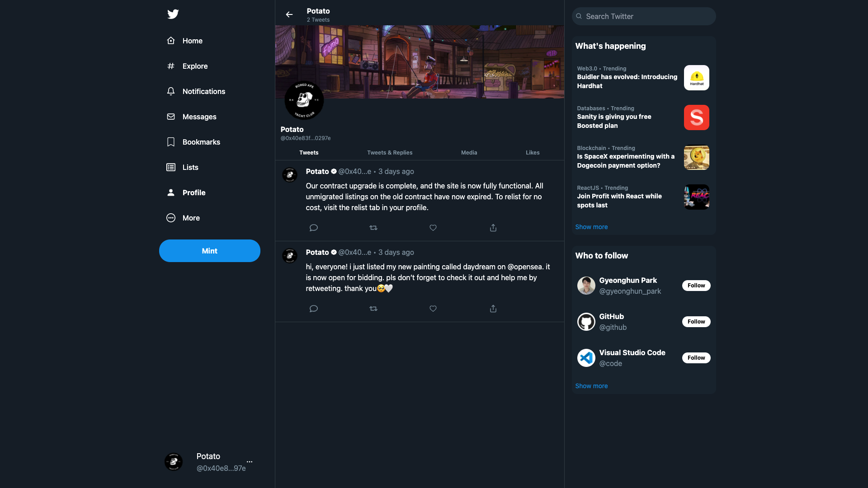The image size is (868, 488).
Task: Click the like icon on second tweet
Action: pyautogui.click(x=433, y=309)
